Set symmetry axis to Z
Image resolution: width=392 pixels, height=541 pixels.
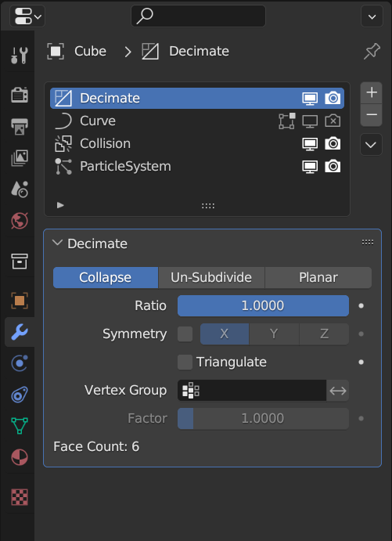tap(324, 334)
